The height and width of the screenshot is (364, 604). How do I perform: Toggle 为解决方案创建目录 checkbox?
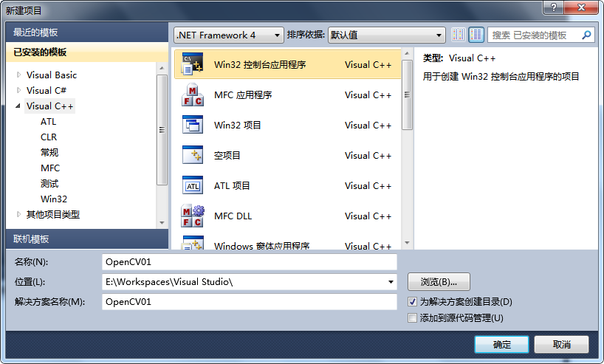[x=412, y=301]
